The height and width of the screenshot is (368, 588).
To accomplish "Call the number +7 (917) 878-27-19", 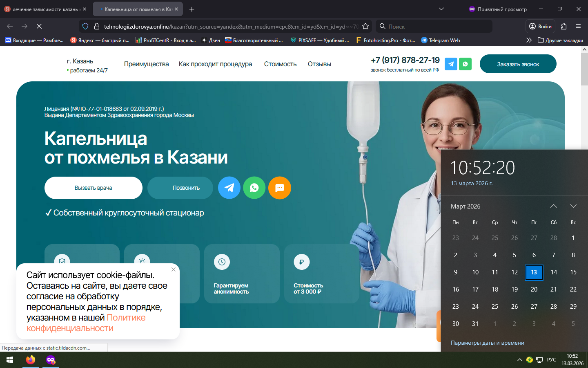I will 405,60.
